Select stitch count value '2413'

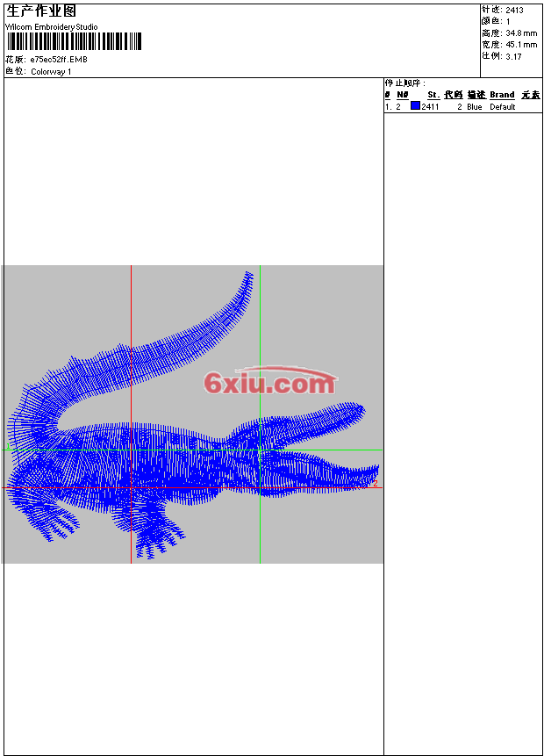pos(515,11)
